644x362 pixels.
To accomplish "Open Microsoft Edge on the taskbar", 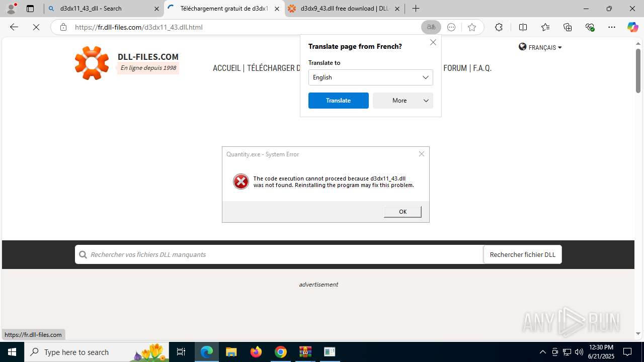I will click(207, 352).
